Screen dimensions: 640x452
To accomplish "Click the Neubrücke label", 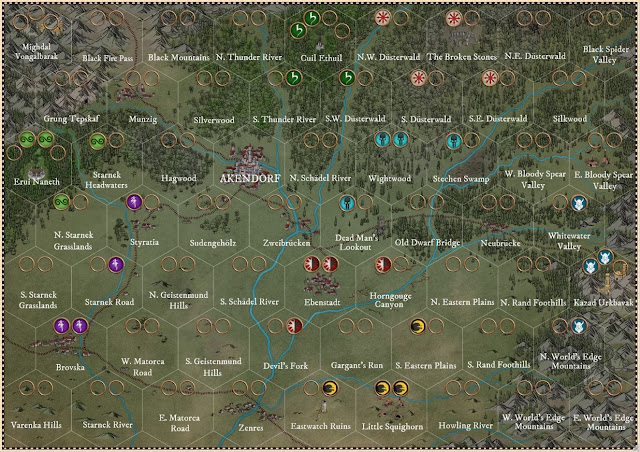I will point(500,243).
